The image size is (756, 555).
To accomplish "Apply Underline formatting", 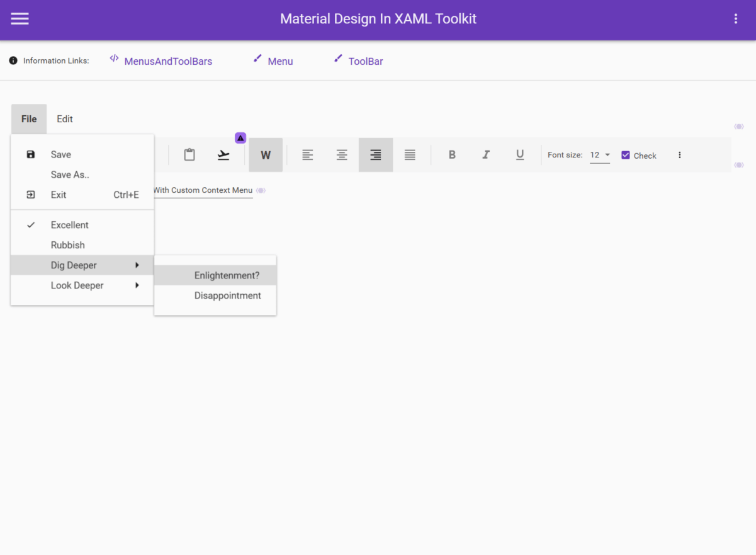I will pyautogui.click(x=520, y=154).
